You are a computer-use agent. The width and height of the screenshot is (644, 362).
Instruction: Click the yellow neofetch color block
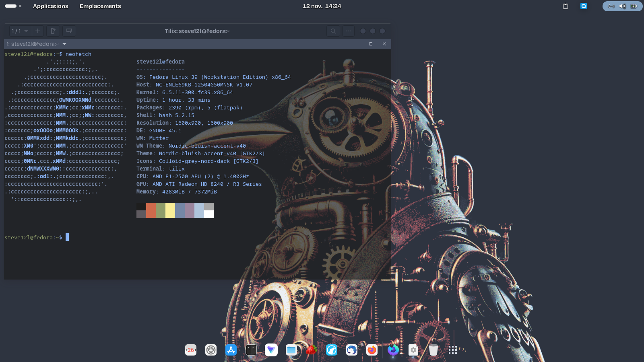tap(170, 210)
